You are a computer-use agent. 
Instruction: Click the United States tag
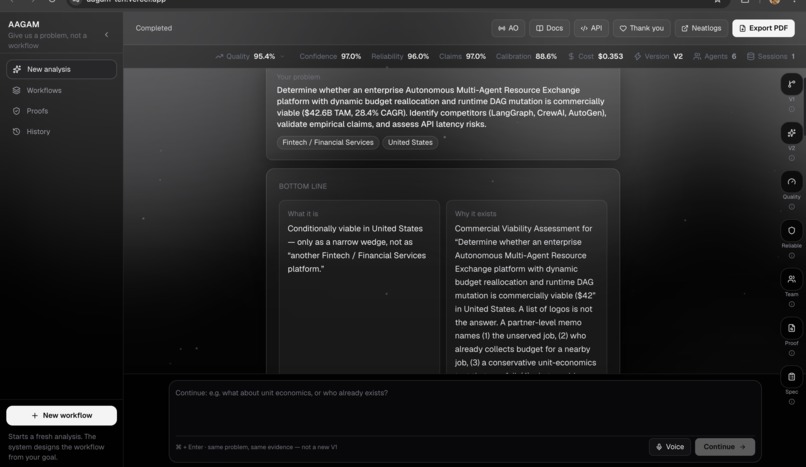pyautogui.click(x=410, y=142)
